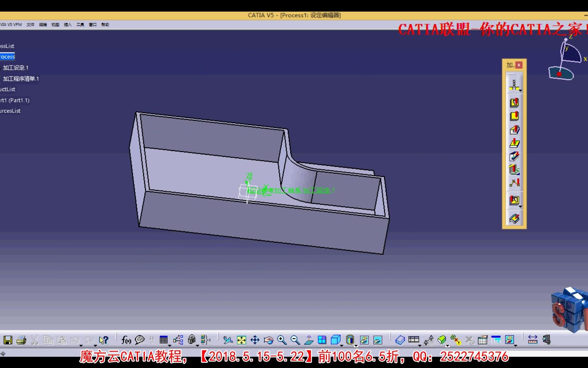Open the Formula f(x) tool

coord(126,340)
